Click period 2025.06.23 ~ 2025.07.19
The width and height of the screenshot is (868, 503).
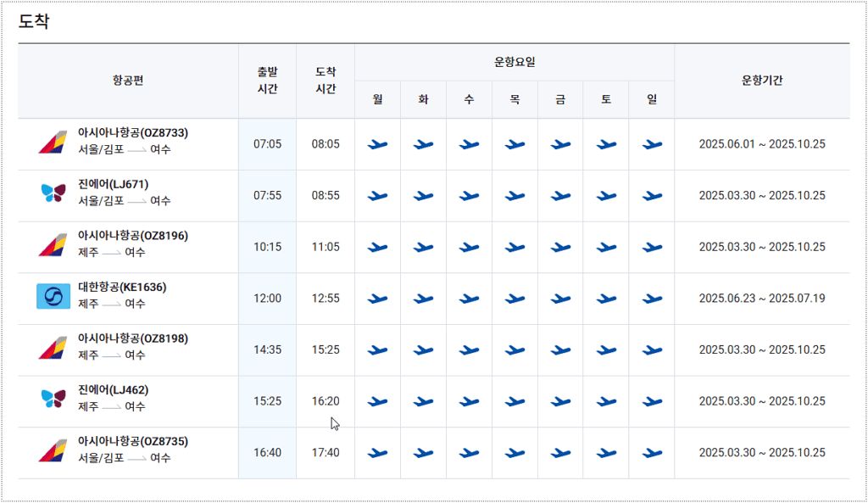[x=762, y=299]
